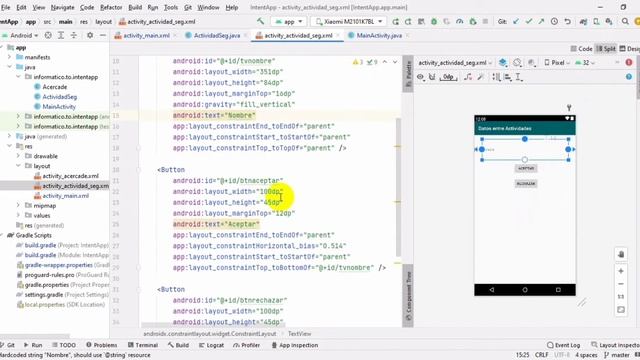Image resolution: width=640 pixels, height=360 pixels.
Task: Click the green Debug app bug icon
Action: [434, 22]
